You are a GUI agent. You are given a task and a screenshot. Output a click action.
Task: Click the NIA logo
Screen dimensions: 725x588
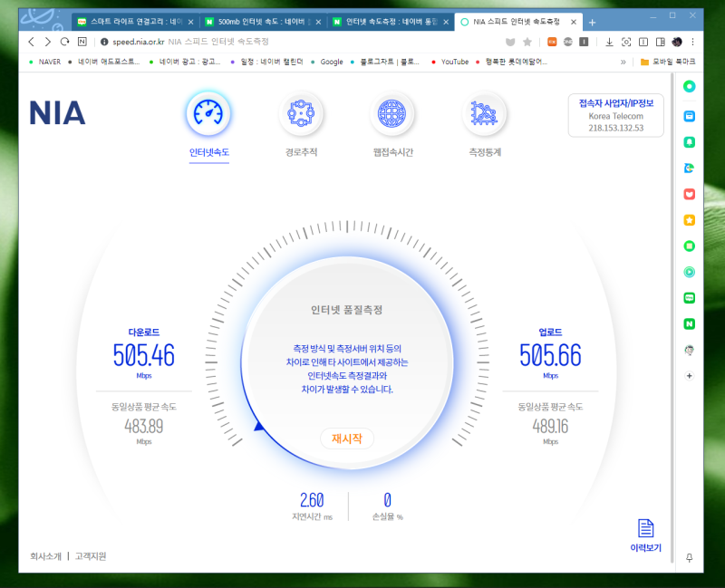point(57,112)
